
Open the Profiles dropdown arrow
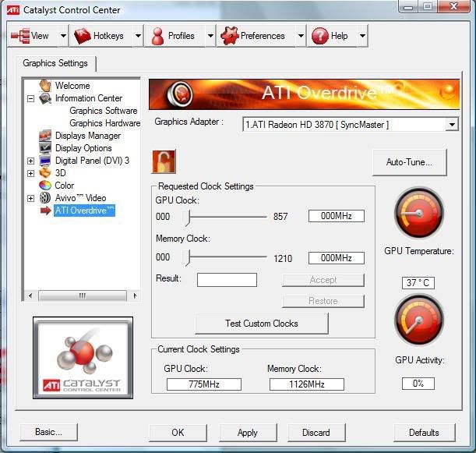210,36
